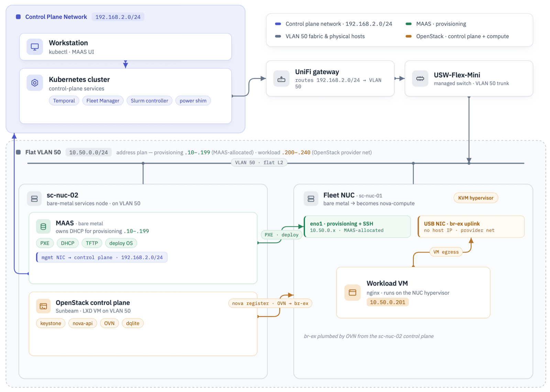Click the 10.50.0.0/24 subnet badge

coord(89,152)
